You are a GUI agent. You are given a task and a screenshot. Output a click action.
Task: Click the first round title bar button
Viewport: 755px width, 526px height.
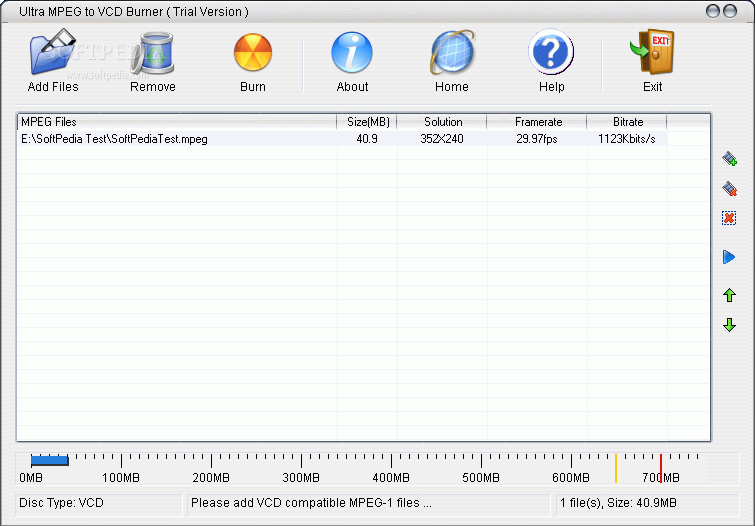[713, 11]
